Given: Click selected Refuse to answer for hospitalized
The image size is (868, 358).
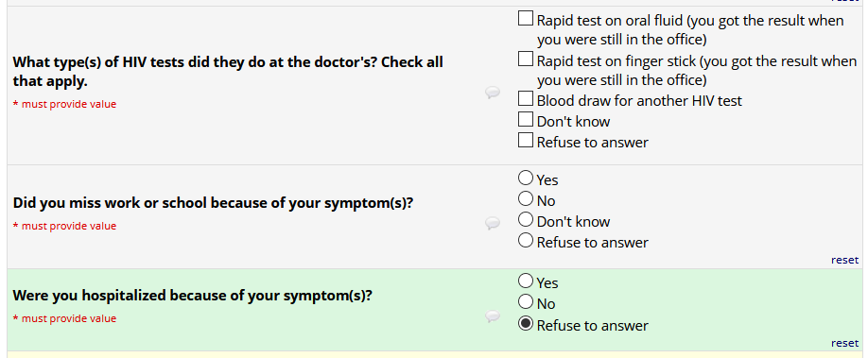Looking at the screenshot, I should [526, 323].
